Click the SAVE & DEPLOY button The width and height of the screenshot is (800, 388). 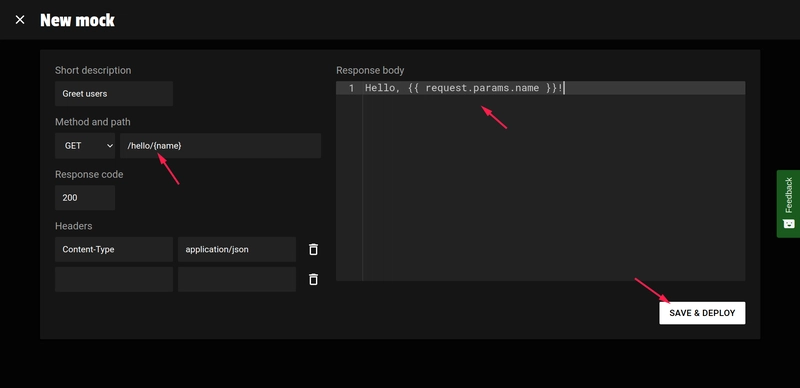tap(702, 313)
